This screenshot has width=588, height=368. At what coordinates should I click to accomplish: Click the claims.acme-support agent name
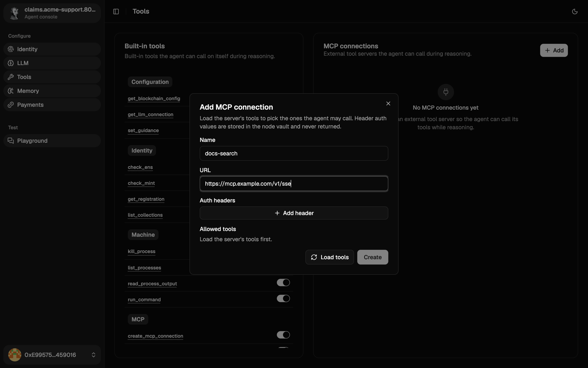pyautogui.click(x=60, y=10)
